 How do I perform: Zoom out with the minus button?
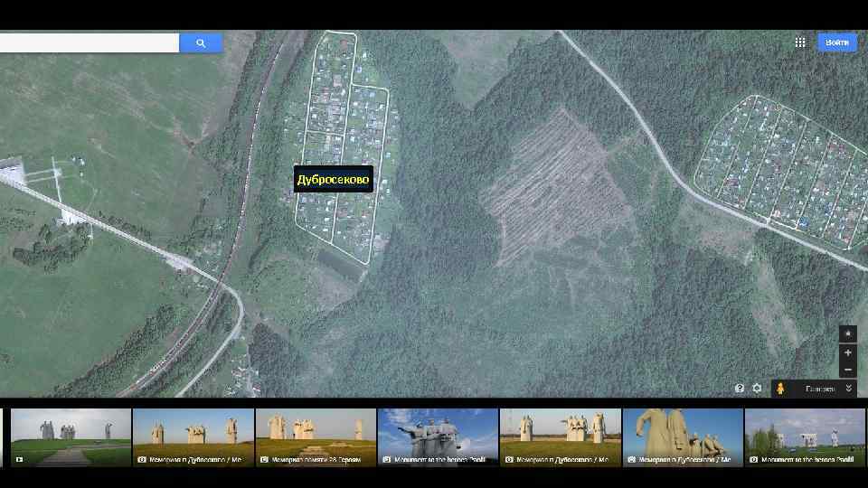click(847, 369)
